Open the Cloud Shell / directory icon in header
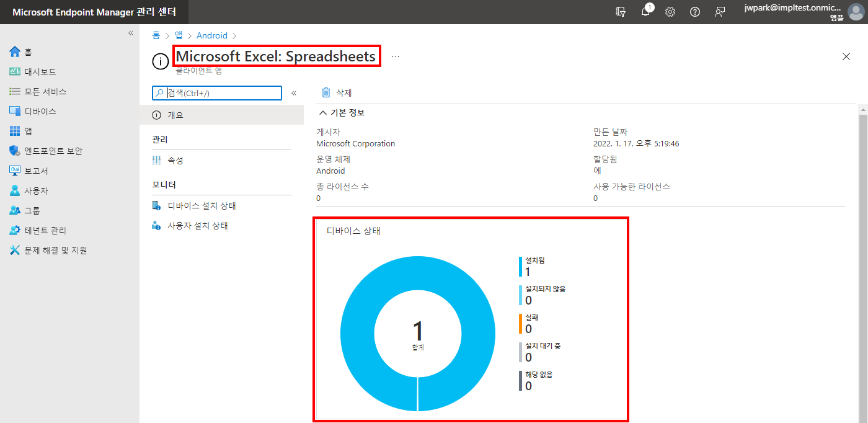 click(x=621, y=12)
